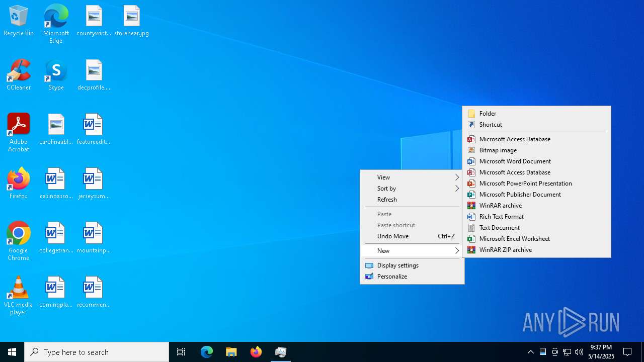Create a new WinRAR ZIP archive
This screenshot has height=362, width=644.
tap(536, 249)
